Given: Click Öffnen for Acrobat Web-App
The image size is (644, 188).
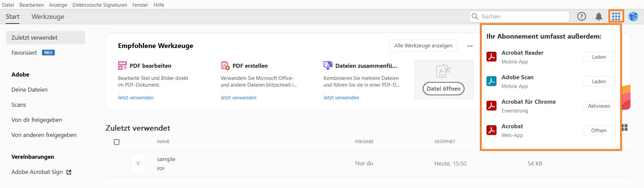Looking at the screenshot, I should (x=599, y=131).
